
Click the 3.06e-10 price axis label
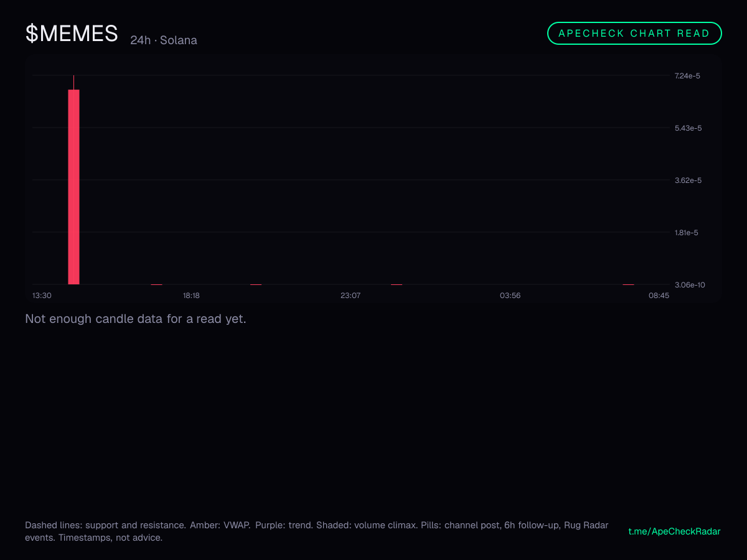(x=690, y=285)
